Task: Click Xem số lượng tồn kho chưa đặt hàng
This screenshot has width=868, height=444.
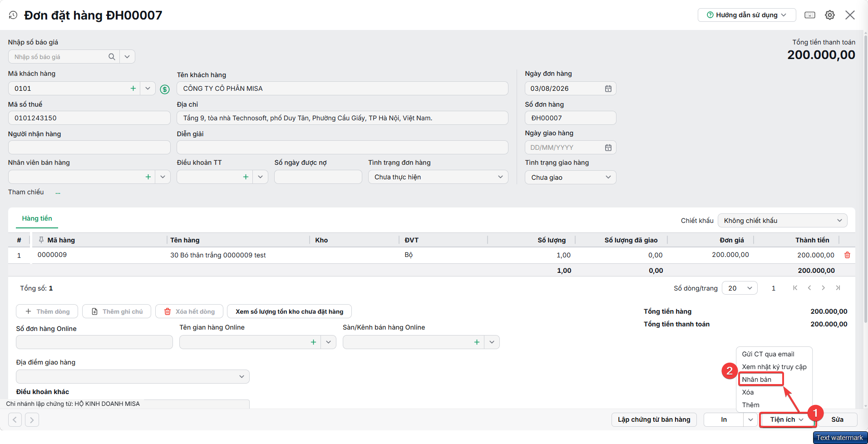Action: (x=289, y=311)
